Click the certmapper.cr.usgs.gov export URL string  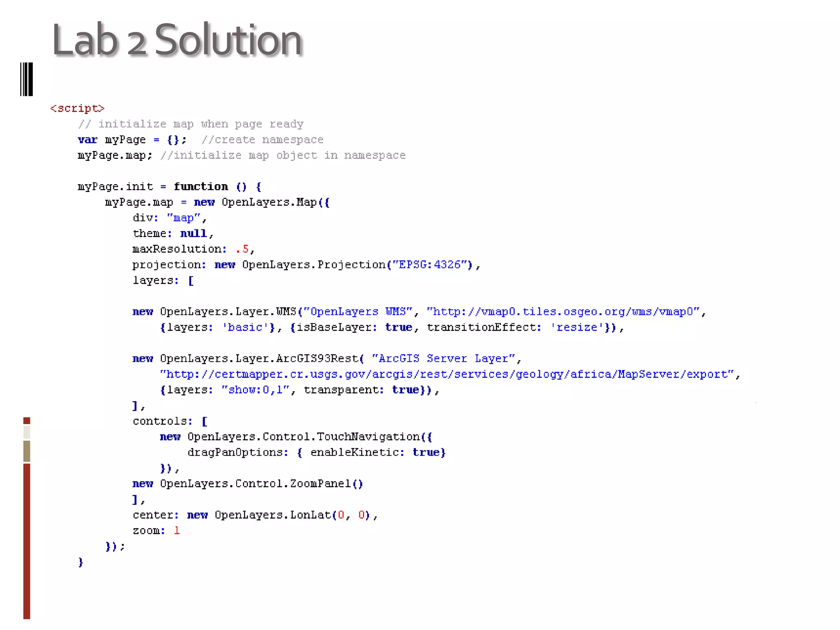coord(447,374)
